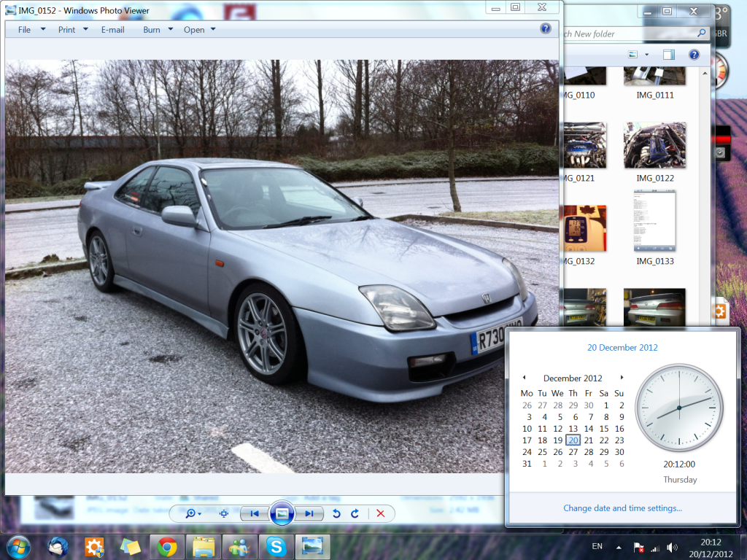
Task: Select day 25 in the calendar
Action: click(542, 452)
